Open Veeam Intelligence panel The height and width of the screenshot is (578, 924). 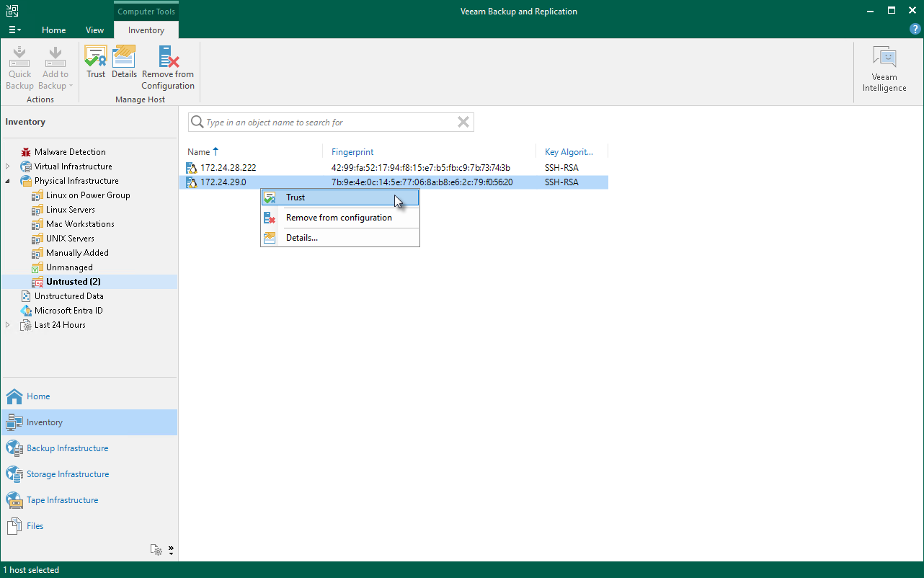click(x=884, y=69)
